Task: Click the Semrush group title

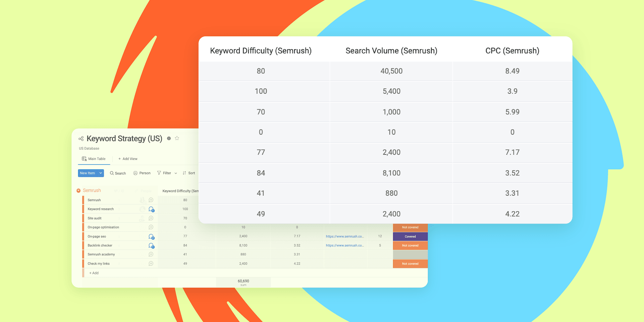Action: (92, 190)
